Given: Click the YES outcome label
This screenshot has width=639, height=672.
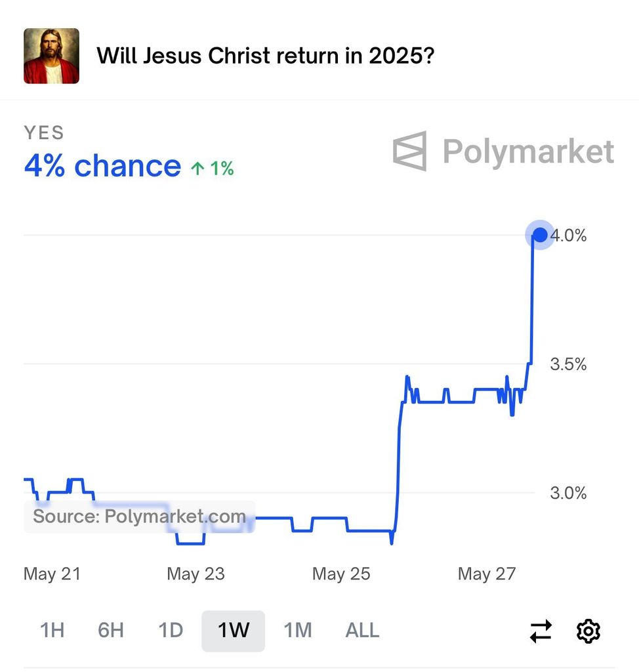Looking at the screenshot, I should point(44,133).
